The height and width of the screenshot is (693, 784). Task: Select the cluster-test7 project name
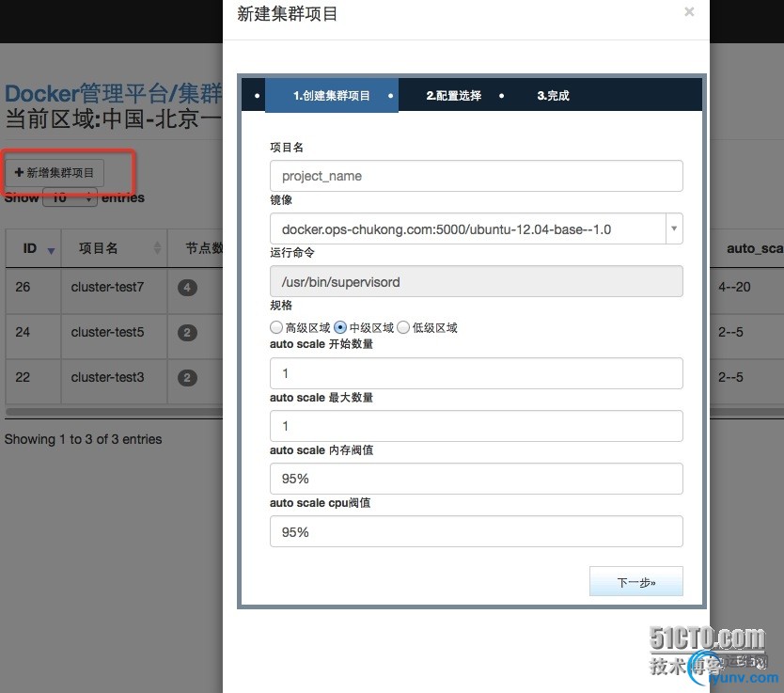pos(107,287)
